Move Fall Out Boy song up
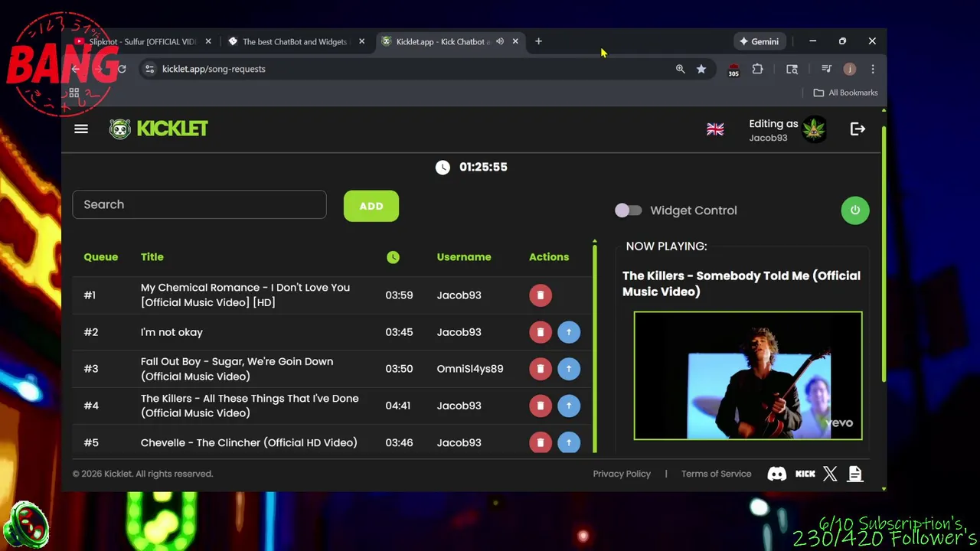 [569, 369]
